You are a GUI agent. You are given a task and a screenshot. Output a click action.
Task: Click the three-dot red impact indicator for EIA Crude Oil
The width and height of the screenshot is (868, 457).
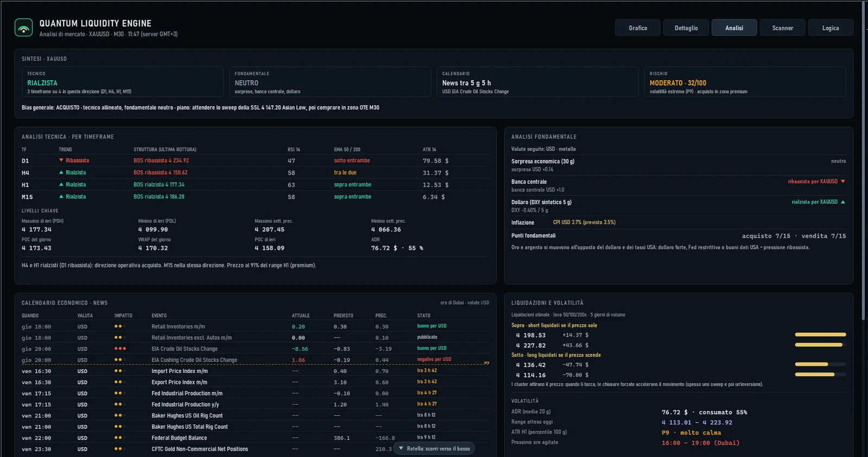pos(120,349)
